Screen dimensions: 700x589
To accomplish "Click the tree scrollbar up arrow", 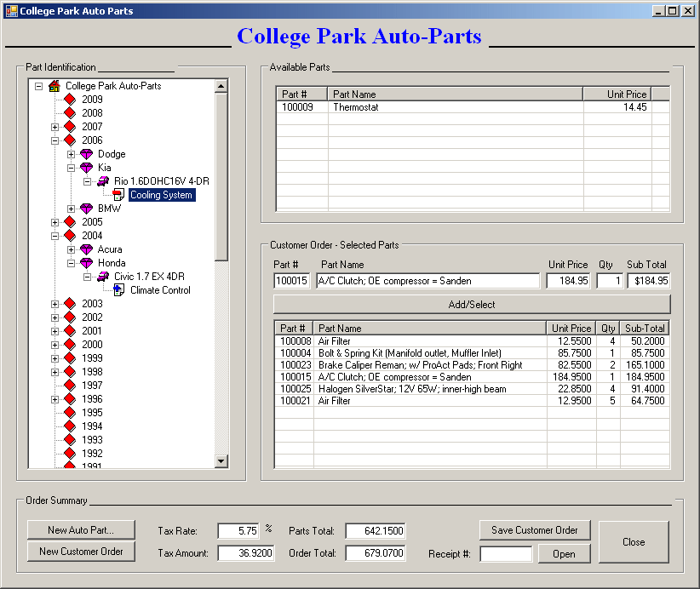I will [x=221, y=86].
